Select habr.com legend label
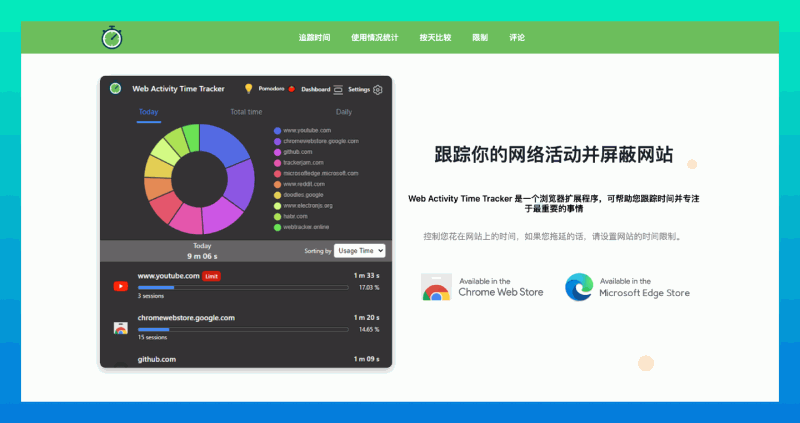This screenshot has width=800, height=423. pyautogui.click(x=295, y=216)
